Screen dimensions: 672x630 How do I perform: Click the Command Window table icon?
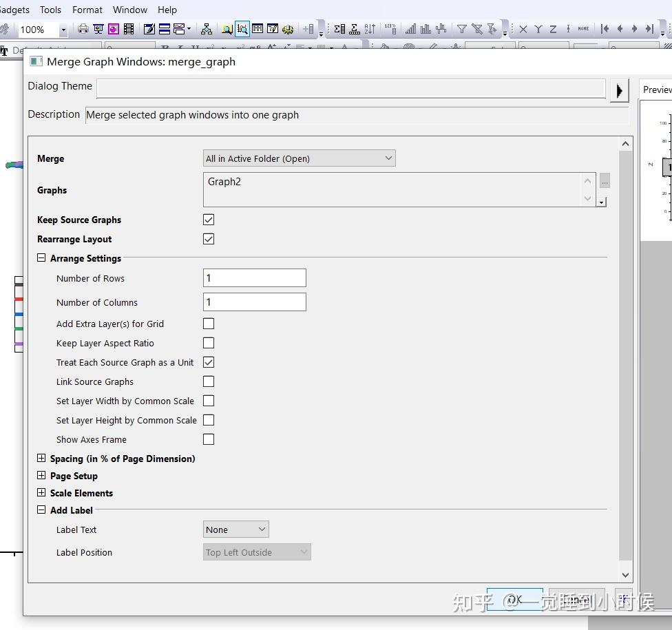258,29
